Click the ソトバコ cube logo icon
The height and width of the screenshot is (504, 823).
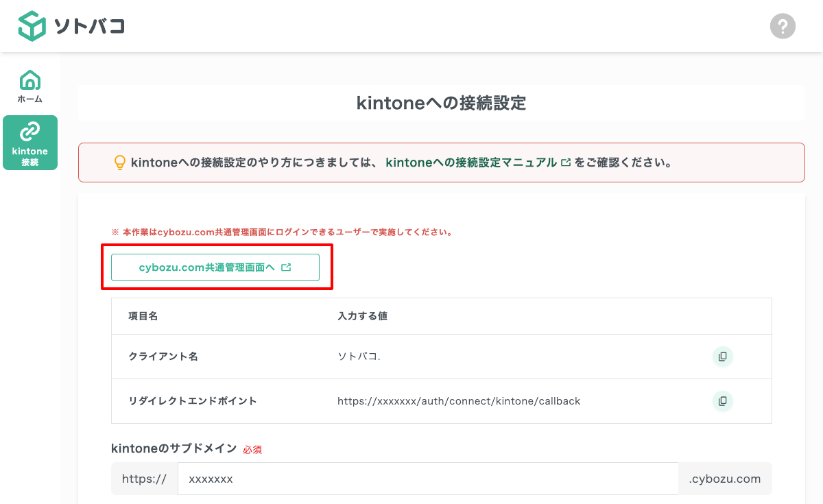pyautogui.click(x=32, y=26)
